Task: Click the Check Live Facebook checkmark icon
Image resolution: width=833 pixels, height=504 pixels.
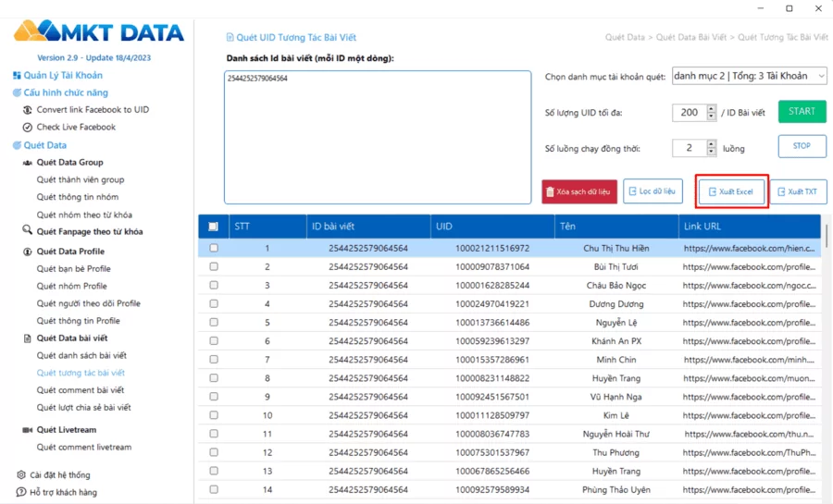Action: (x=28, y=128)
